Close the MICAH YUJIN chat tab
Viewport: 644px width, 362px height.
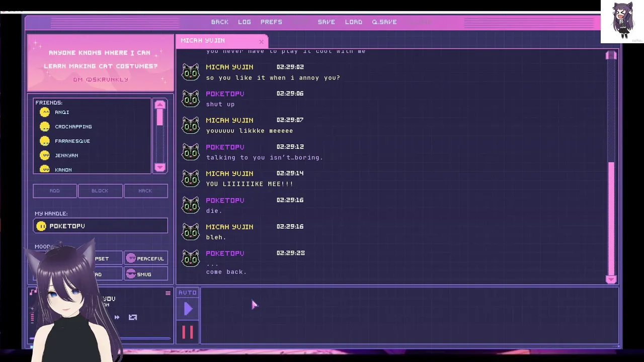(261, 41)
